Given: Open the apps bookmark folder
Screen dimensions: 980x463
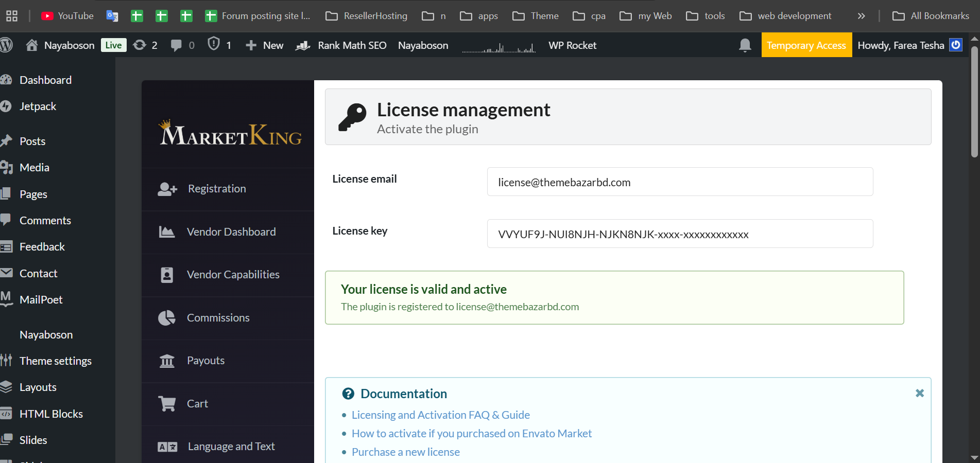Looking at the screenshot, I should (479, 16).
